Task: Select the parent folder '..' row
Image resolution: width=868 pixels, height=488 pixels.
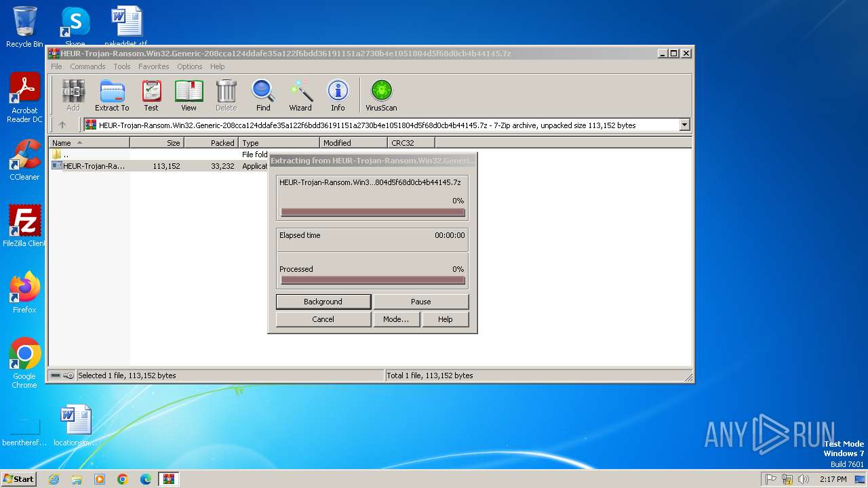Action: [159, 155]
